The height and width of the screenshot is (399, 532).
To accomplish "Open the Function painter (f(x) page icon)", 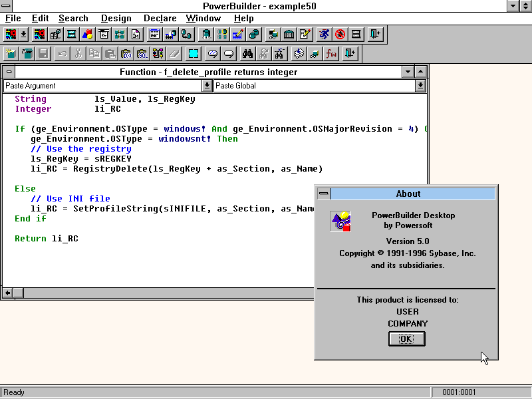I will pos(136,35).
